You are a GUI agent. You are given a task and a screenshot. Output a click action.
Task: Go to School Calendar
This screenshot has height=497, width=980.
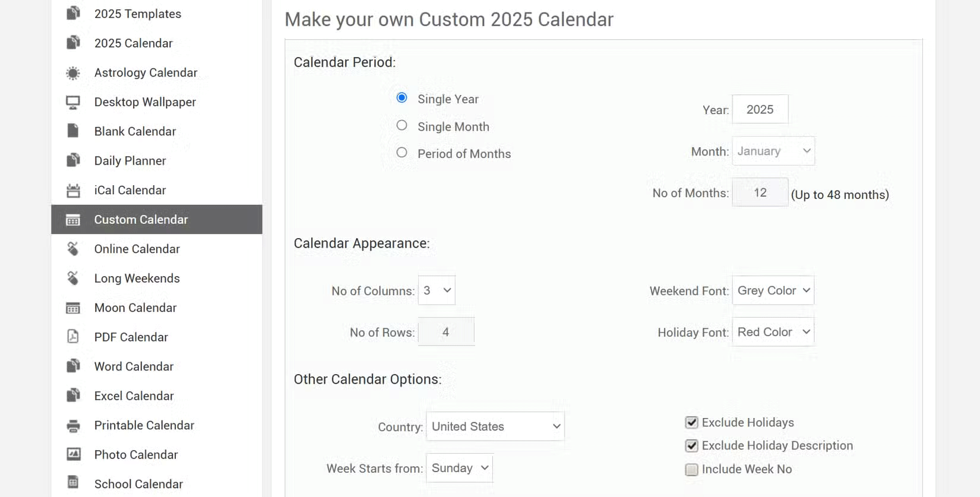tap(138, 483)
